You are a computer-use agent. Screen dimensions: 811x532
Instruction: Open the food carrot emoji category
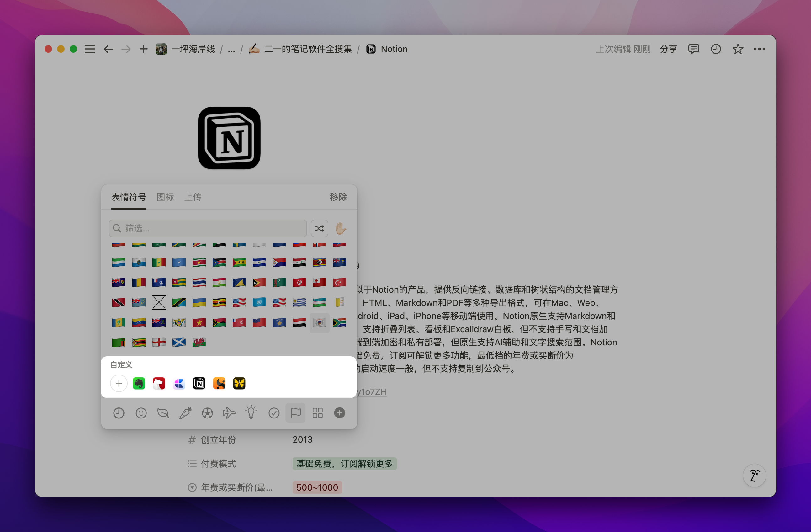coord(185,413)
